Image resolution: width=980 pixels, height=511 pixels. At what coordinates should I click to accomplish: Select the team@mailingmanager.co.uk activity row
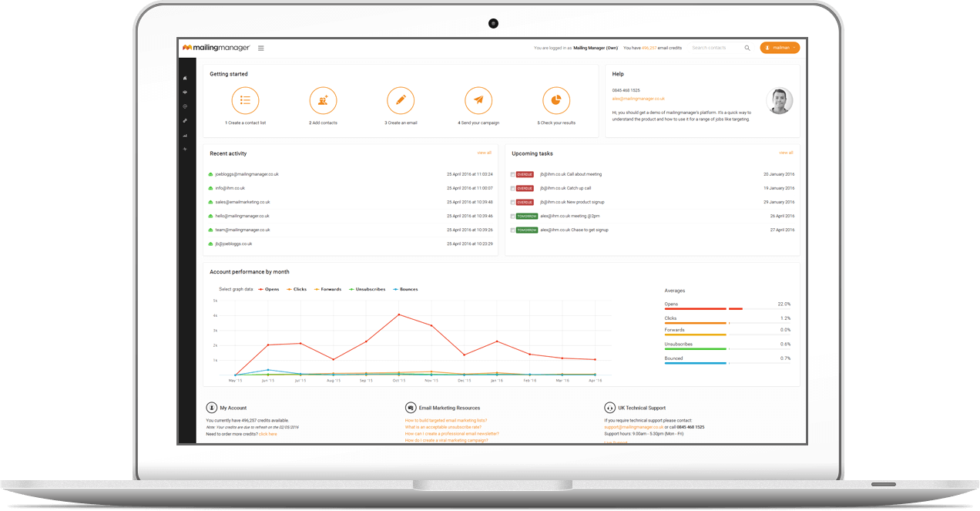pyautogui.click(x=351, y=230)
